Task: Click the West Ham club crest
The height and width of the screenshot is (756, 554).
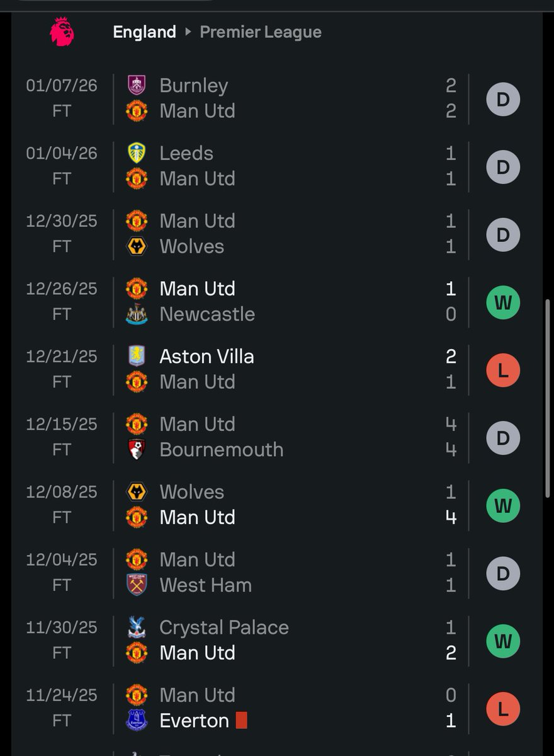Action: pos(137,585)
